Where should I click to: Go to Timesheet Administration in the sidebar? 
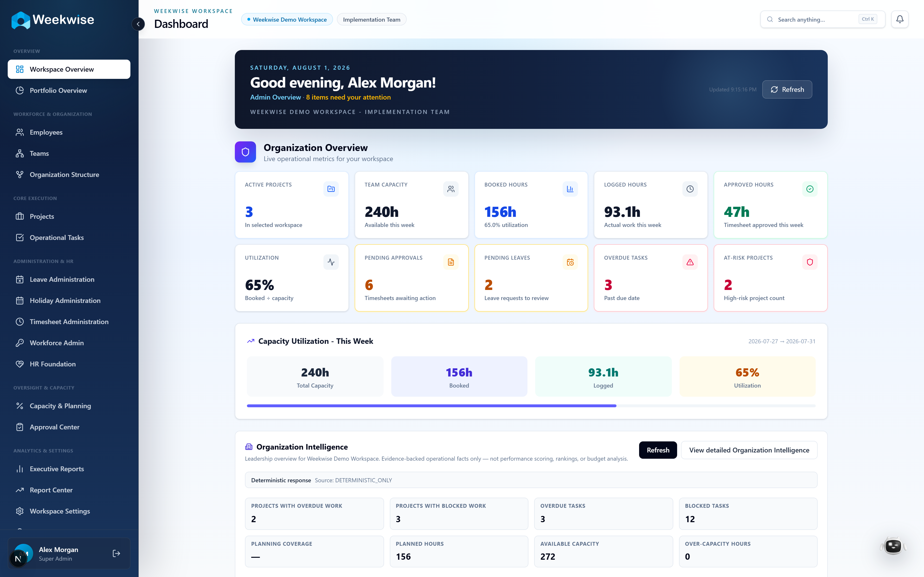pyautogui.click(x=69, y=322)
